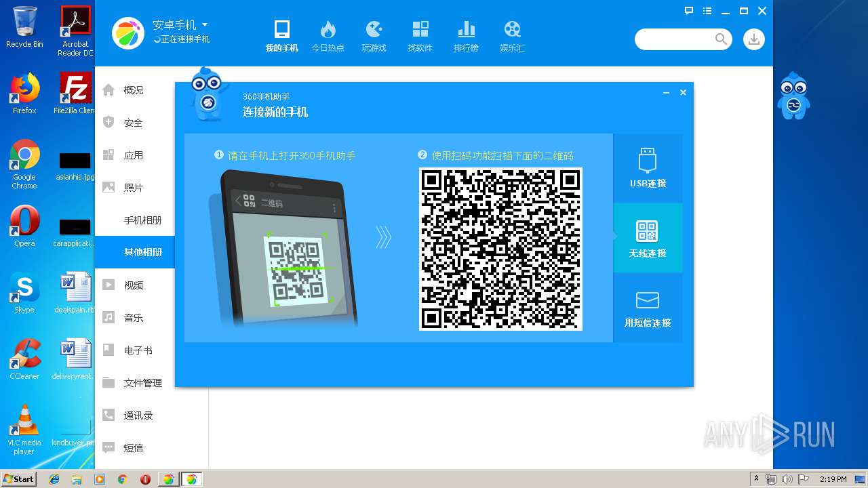Open the feedback icon in title bar

point(689,11)
